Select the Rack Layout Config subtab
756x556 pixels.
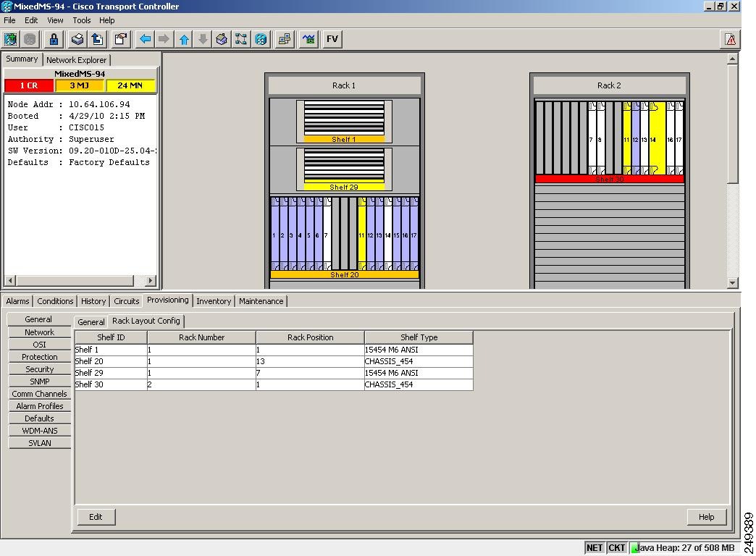point(146,321)
